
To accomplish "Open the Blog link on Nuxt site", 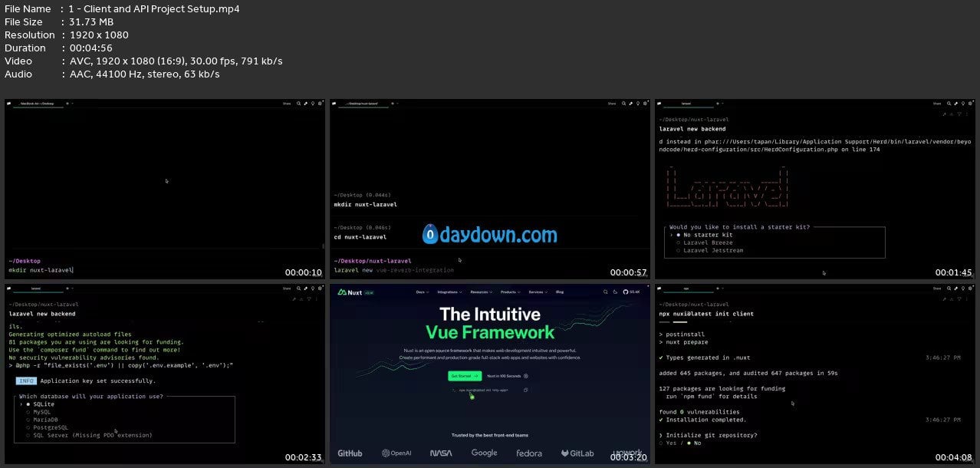I will coord(560,292).
